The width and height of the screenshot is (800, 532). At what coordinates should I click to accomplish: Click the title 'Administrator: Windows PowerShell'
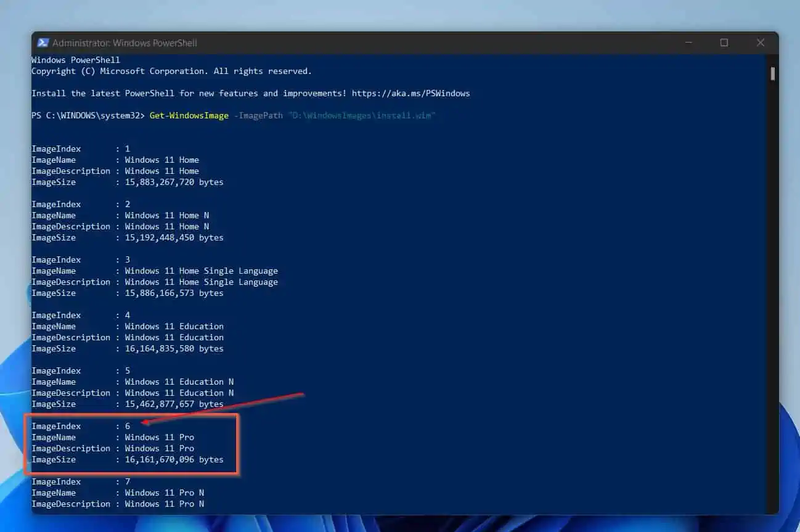click(124, 43)
